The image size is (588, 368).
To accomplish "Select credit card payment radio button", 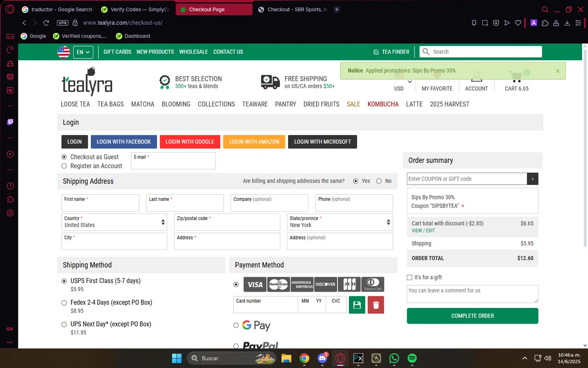I will [x=236, y=284].
